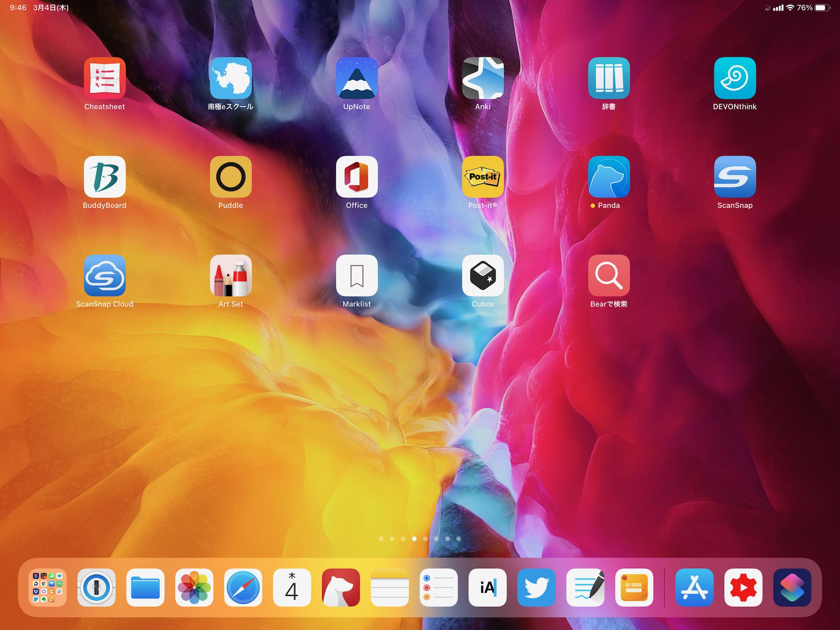Open DEVONthink app
Viewport: 840px width, 630px height.
[735, 78]
